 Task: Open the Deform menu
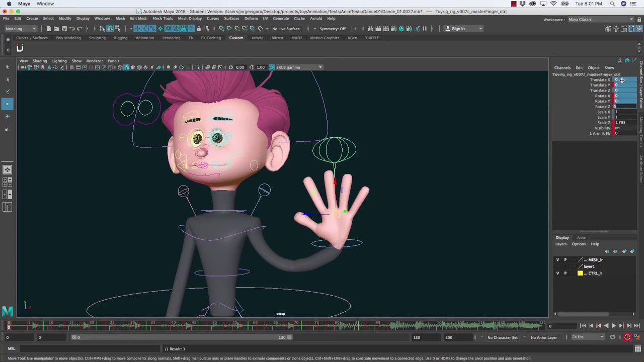(x=251, y=19)
